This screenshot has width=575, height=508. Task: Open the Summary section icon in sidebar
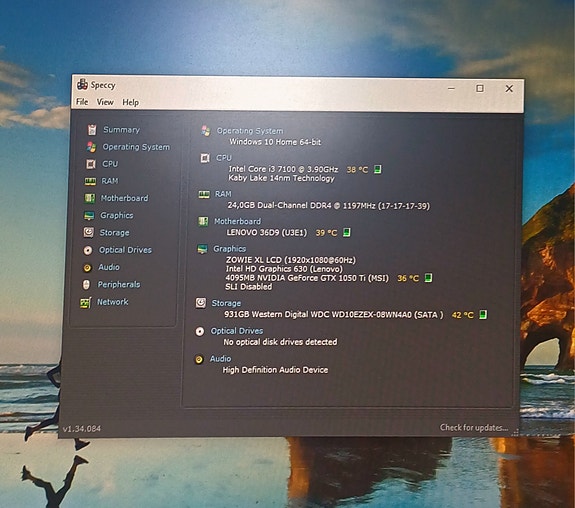click(92, 129)
